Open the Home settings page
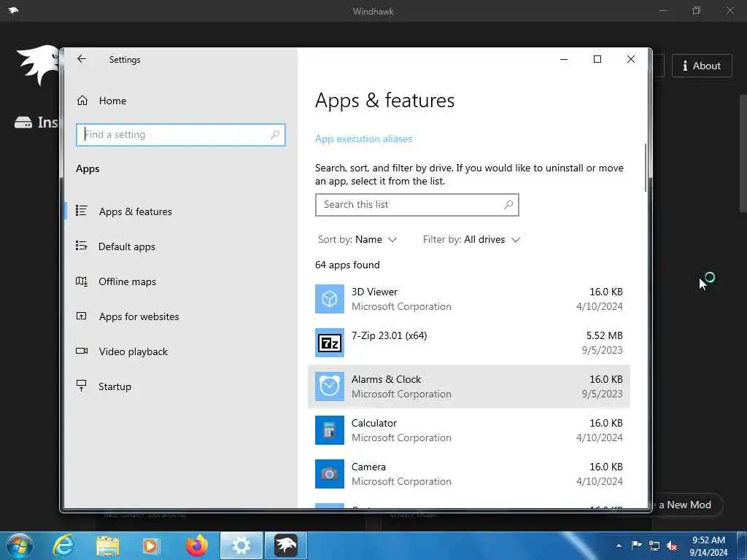 click(x=112, y=101)
